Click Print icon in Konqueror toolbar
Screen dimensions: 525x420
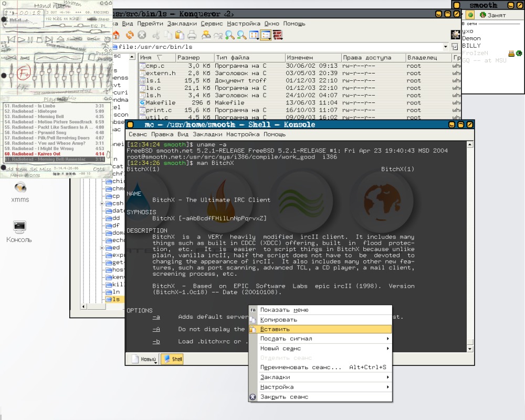(192, 35)
